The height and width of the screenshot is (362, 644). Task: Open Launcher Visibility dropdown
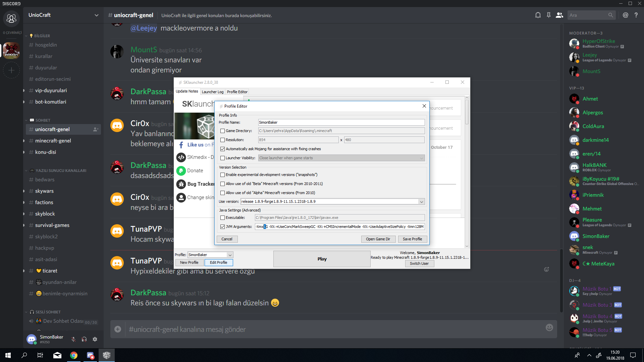pyautogui.click(x=421, y=158)
